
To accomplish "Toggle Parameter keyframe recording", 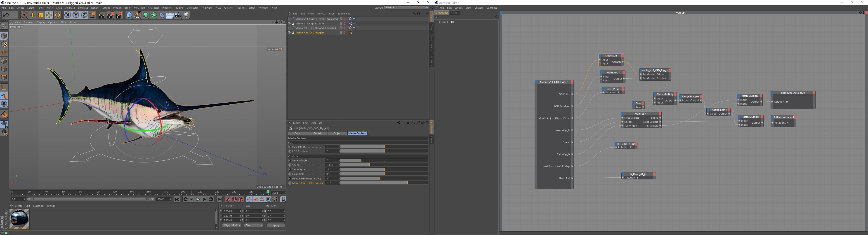I will [269, 199].
